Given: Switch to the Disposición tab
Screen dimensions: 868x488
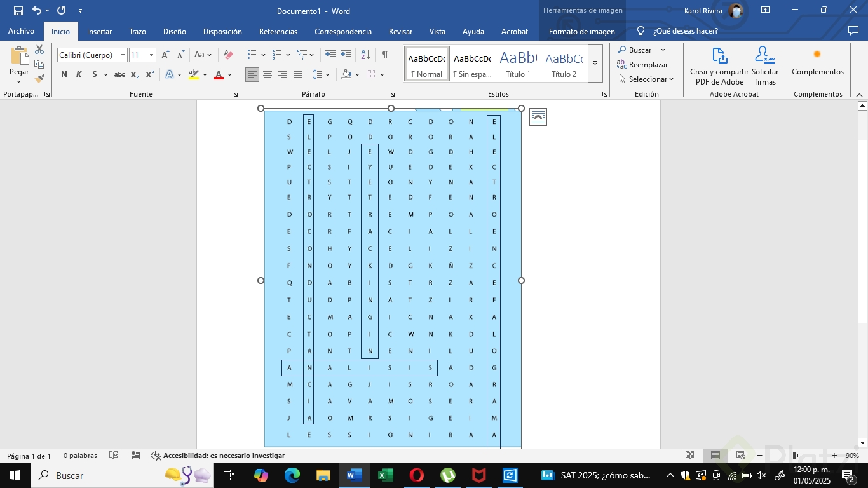Looking at the screenshot, I should [x=222, y=31].
